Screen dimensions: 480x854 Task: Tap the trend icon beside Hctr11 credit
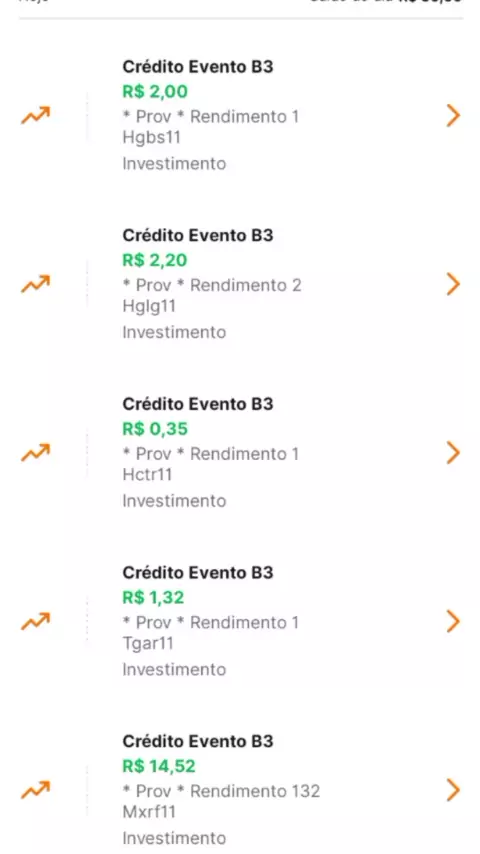click(x=35, y=453)
